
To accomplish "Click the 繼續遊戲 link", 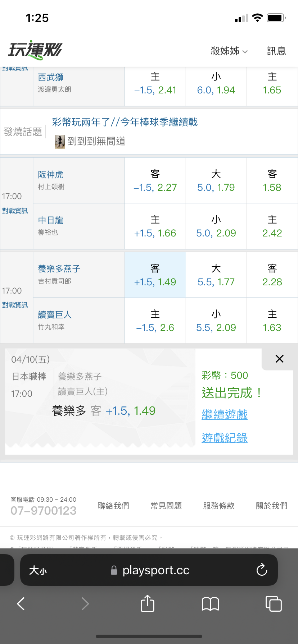I will click(x=225, y=415).
